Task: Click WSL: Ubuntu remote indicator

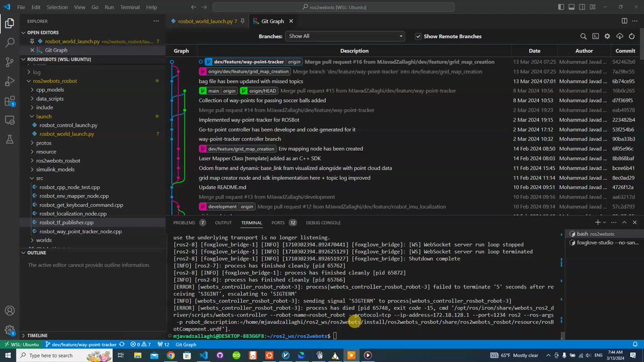Action: coord(21,344)
